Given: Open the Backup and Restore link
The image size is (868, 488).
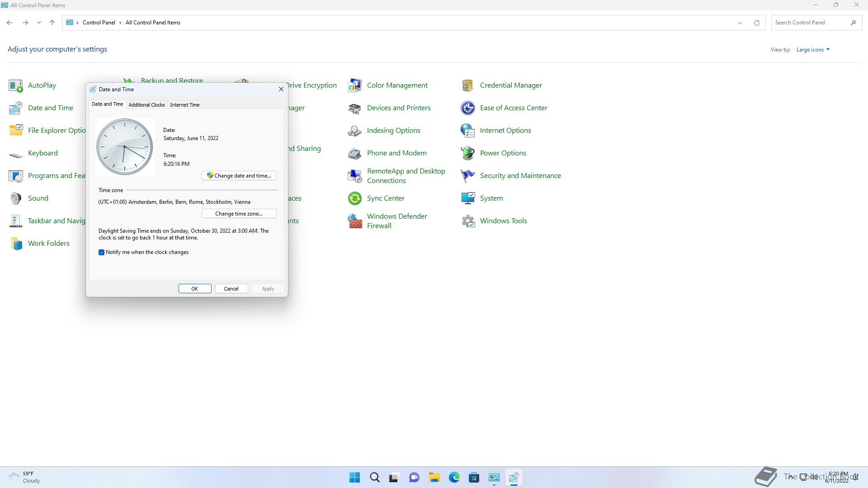Looking at the screenshot, I should (172, 80).
